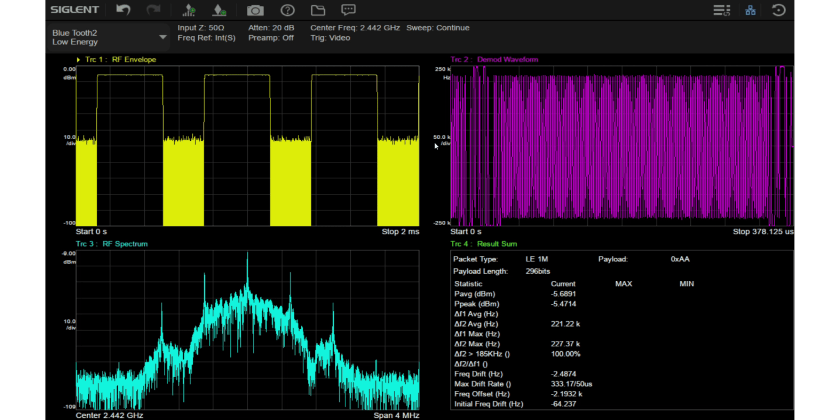Viewport: 840px width, 420px height.
Task: Click the spectrum bars preset icon
Action: (189, 10)
